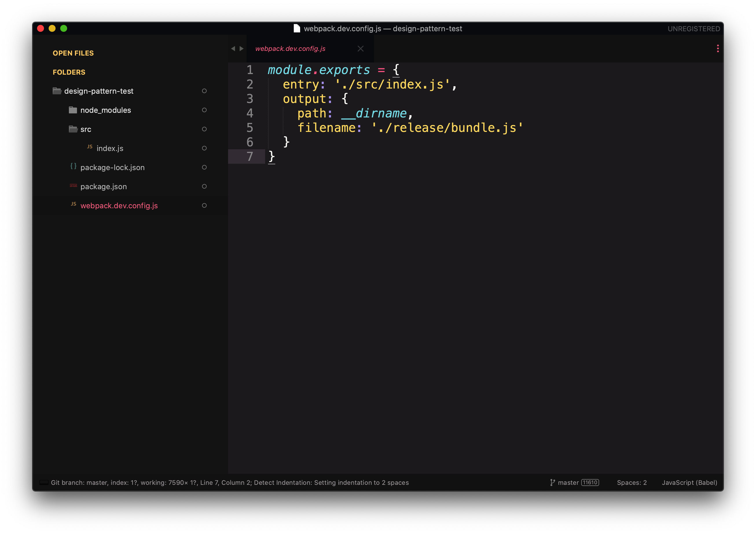The height and width of the screenshot is (534, 756).
Task: Click on 'filename' key in line 5
Action: (x=326, y=128)
